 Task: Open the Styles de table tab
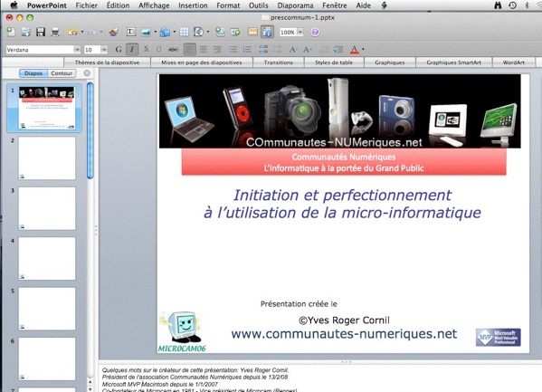click(x=334, y=62)
